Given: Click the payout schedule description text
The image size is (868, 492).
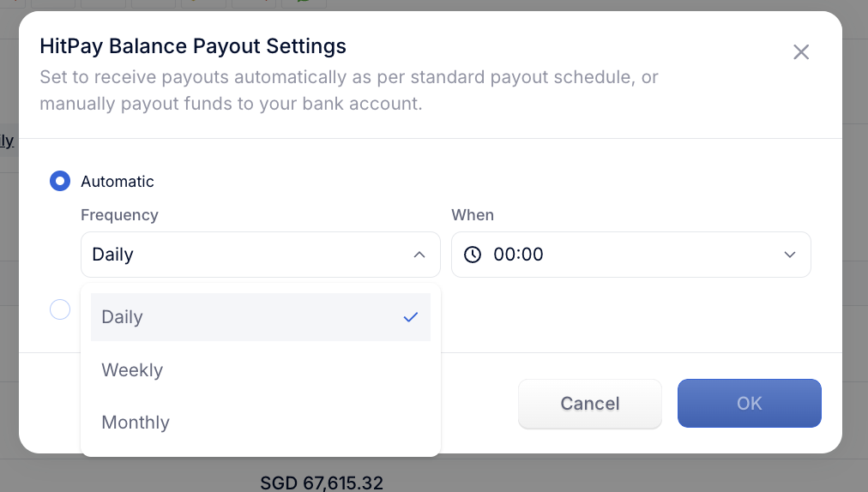Looking at the screenshot, I should pyautogui.click(x=349, y=90).
